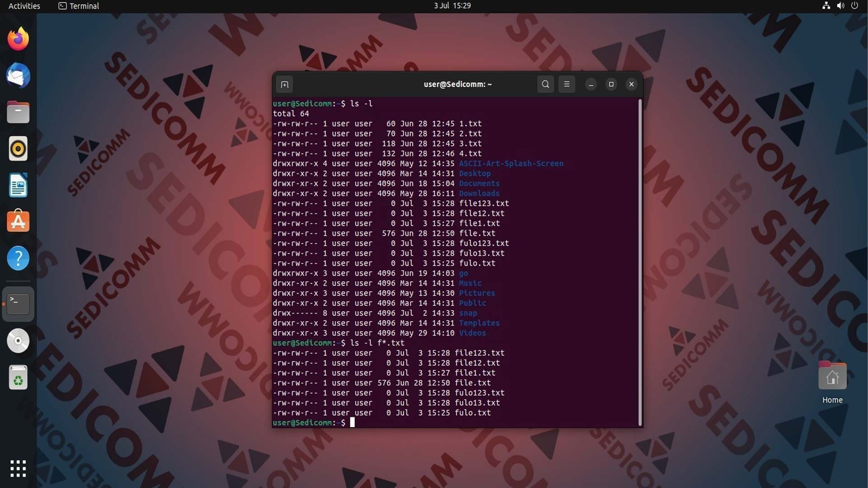Open the power system menu icon

[854, 6]
